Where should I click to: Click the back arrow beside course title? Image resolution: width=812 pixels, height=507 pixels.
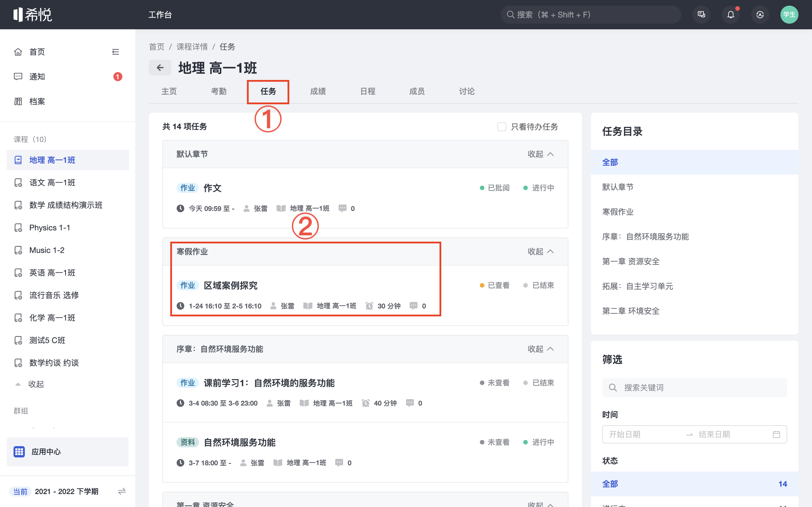click(x=160, y=68)
